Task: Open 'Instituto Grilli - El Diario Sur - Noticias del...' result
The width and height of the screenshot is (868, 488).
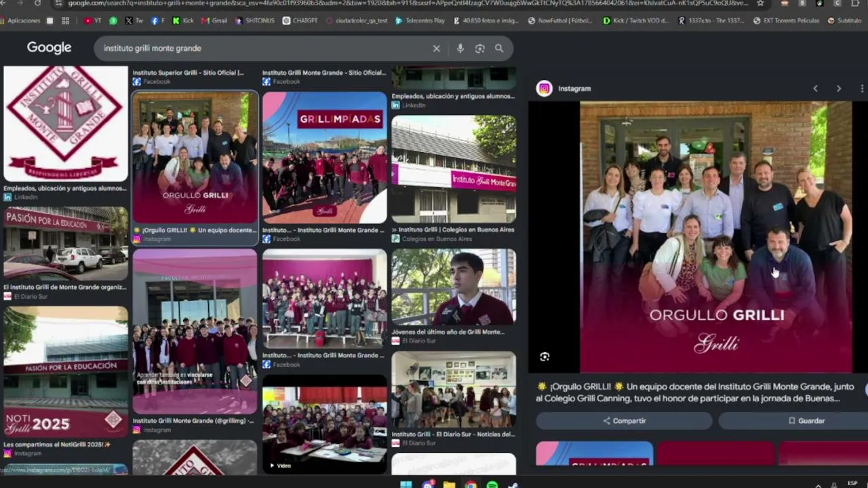Action: click(453, 434)
